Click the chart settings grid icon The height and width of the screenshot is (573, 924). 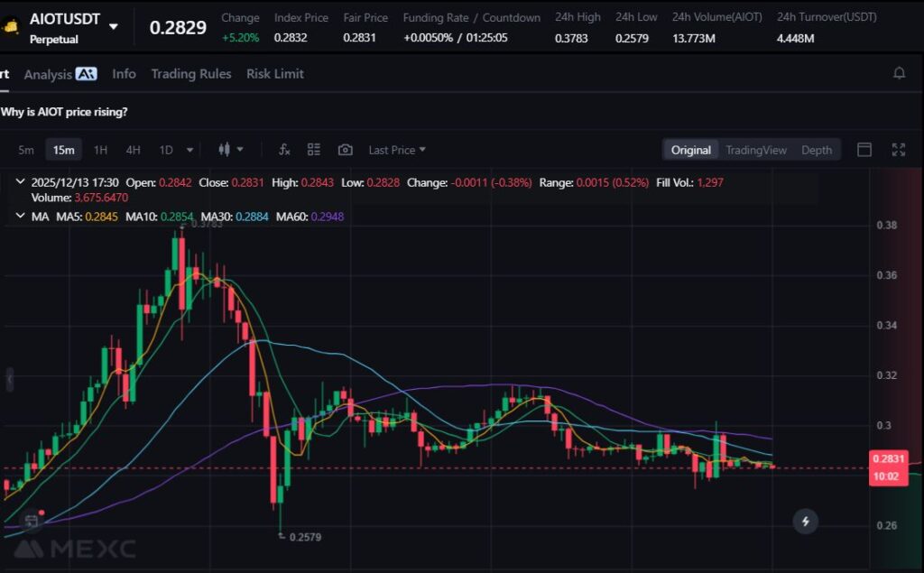pyautogui.click(x=314, y=150)
